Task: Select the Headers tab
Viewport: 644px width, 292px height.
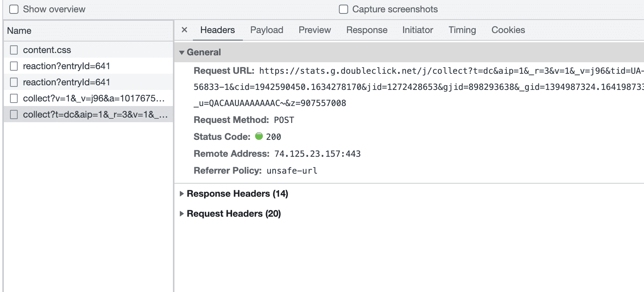Action: pos(217,30)
